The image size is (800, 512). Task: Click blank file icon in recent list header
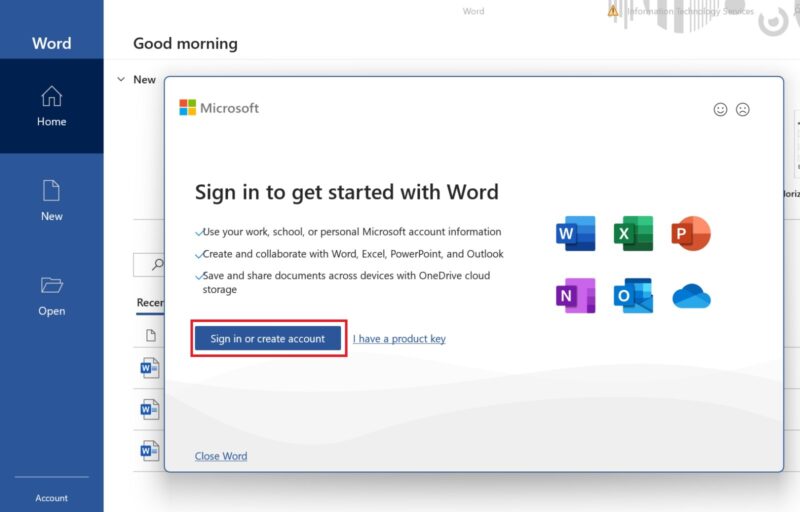pos(151,335)
